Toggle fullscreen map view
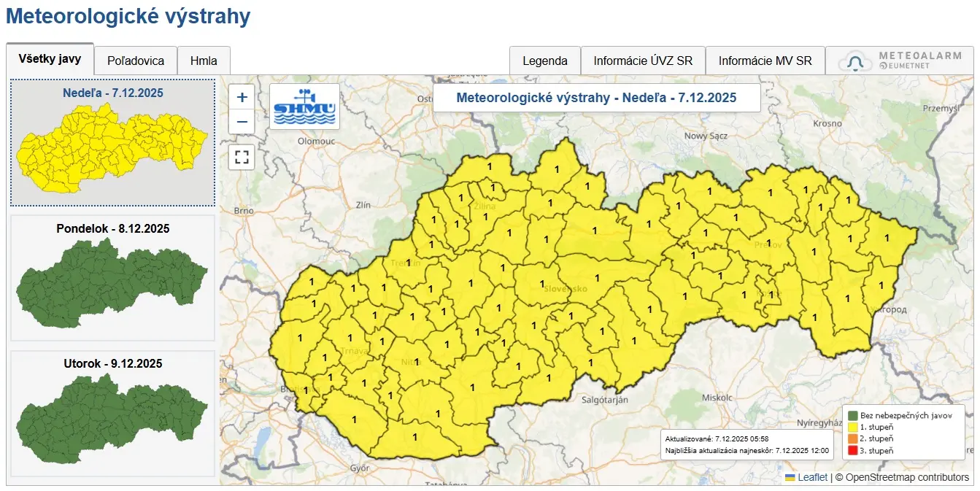The width and height of the screenshot is (980, 491). click(242, 157)
